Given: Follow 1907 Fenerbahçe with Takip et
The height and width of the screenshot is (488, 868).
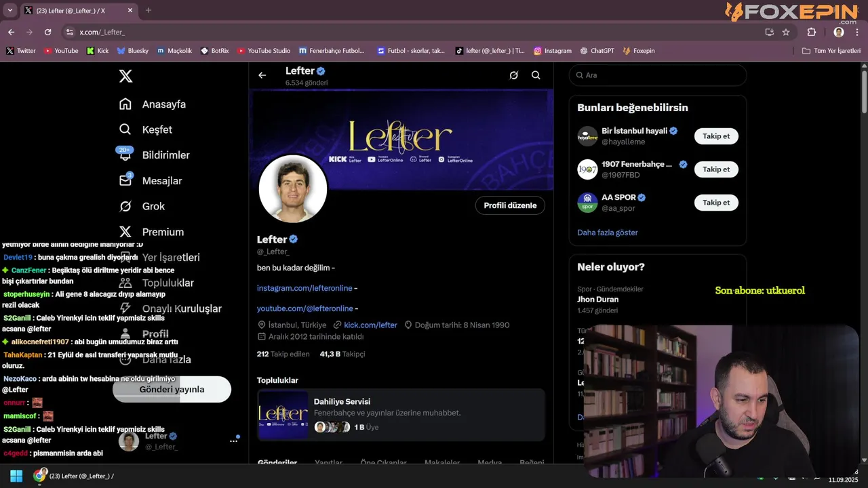Looking at the screenshot, I should (x=716, y=169).
